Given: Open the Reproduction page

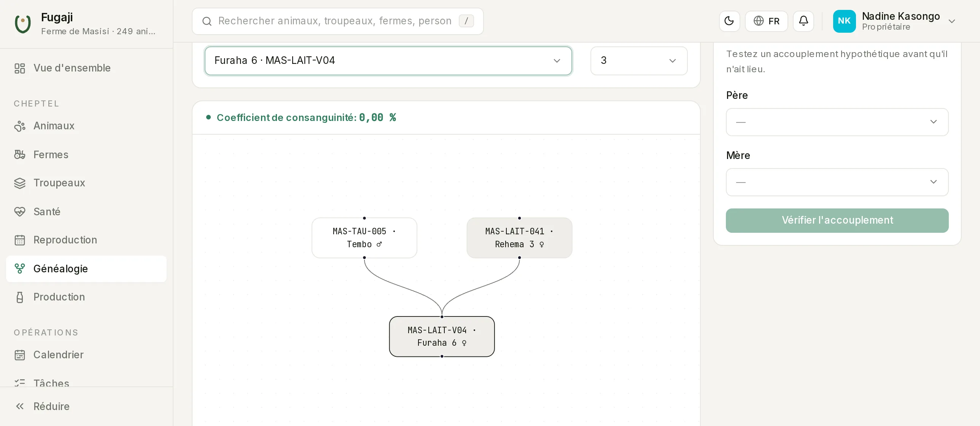Looking at the screenshot, I should [x=86, y=240].
